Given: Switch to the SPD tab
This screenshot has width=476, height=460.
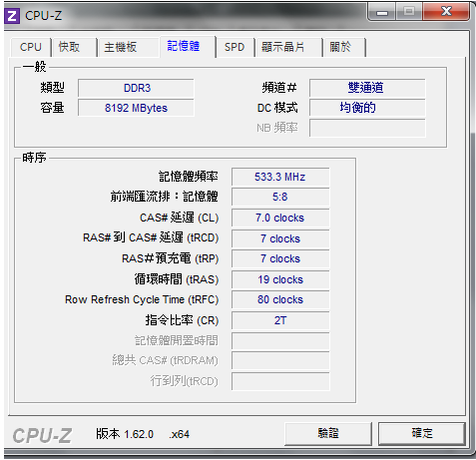Looking at the screenshot, I should click(235, 47).
